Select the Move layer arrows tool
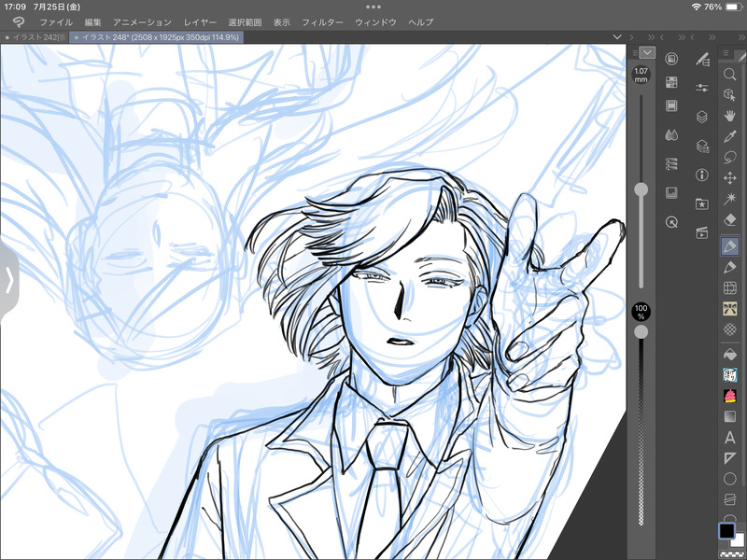The height and width of the screenshot is (560, 747). point(729,178)
